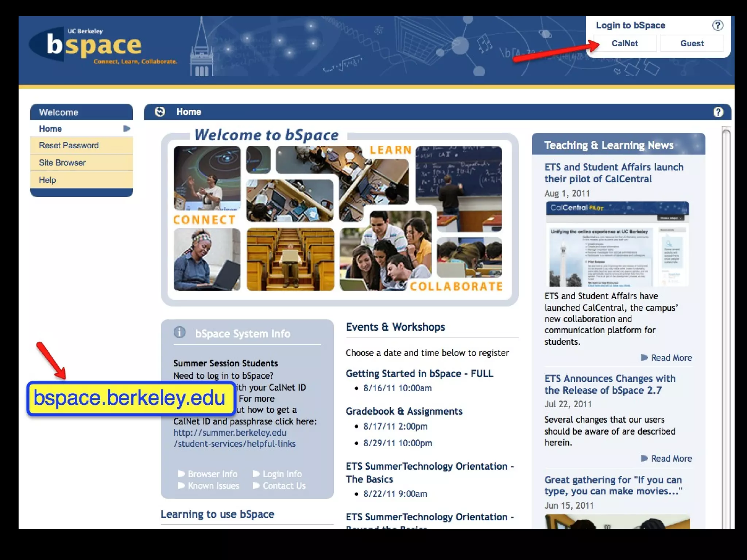The height and width of the screenshot is (560, 747).
Task: Open Site Browser from sidebar
Action: (62, 163)
